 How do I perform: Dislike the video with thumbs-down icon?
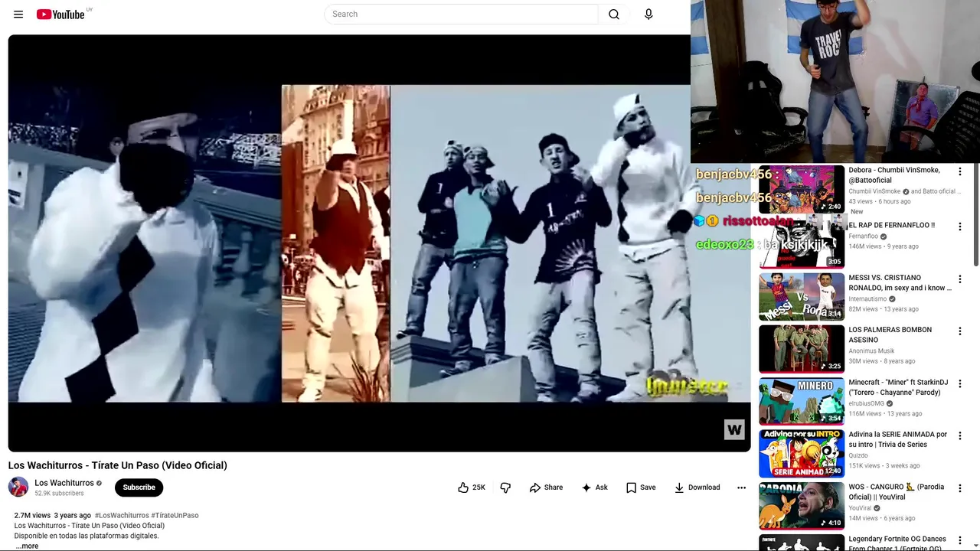coord(505,487)
